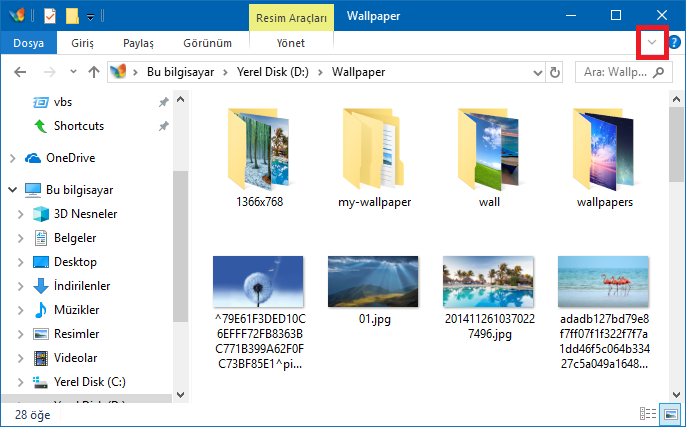Image resolution: width=686 pixels, height=427 pixels.
Task: Select the dandelion image thumbnail
Action: point(258,282)
